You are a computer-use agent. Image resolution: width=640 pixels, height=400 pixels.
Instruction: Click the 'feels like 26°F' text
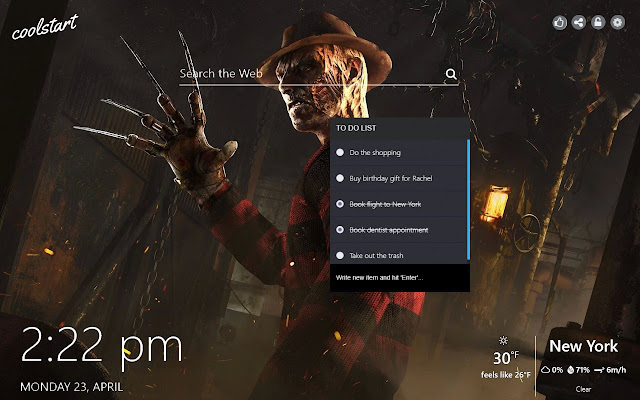coord(506,375)
